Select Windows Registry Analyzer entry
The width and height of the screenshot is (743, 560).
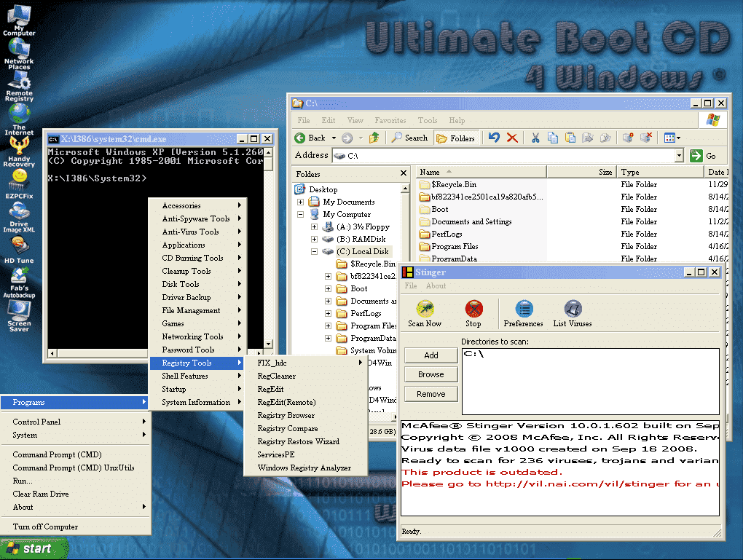coord(306,468)
